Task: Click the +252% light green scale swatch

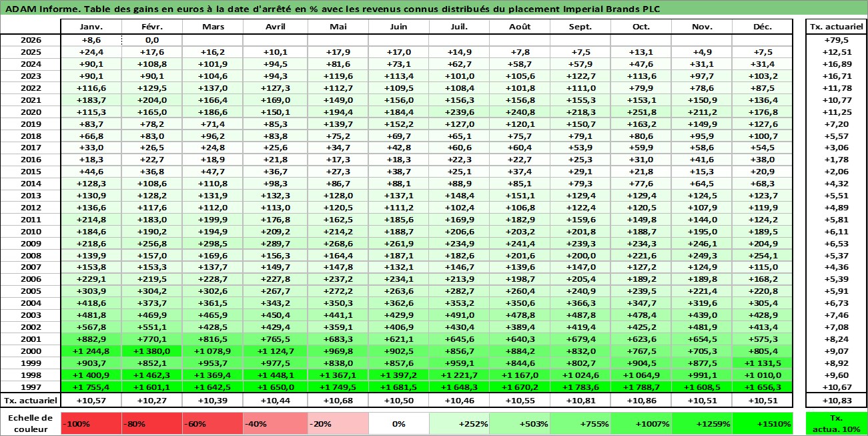Action: tap(459, 423)
